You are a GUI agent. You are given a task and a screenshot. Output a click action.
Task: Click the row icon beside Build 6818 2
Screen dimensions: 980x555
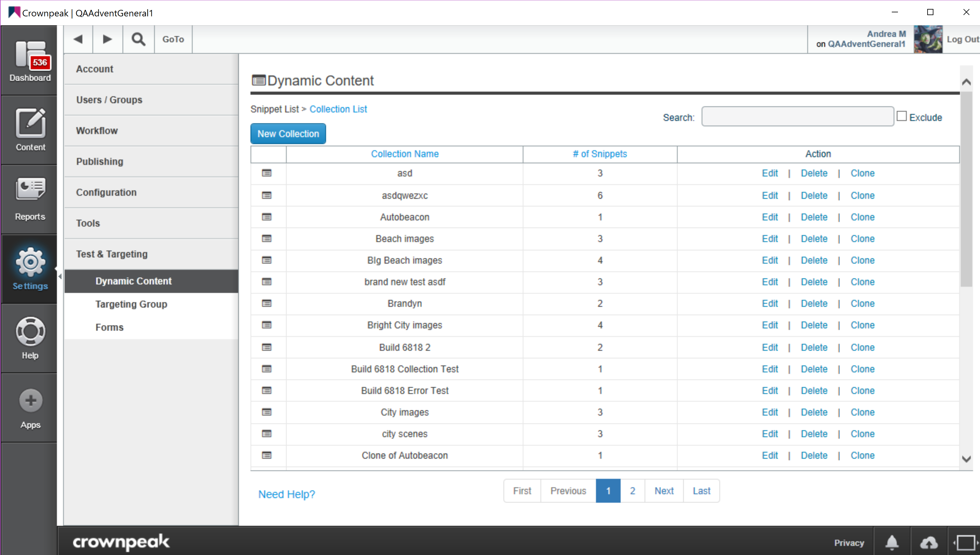point(267,348)
